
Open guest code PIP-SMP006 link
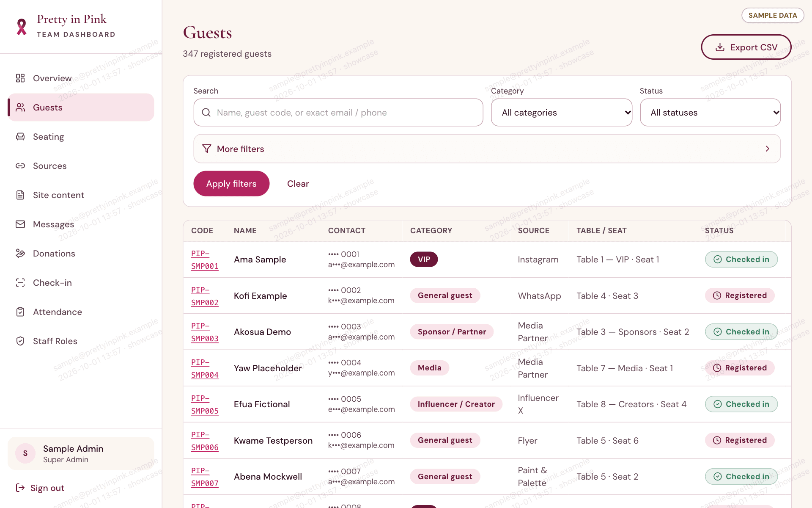click(205, 441)
